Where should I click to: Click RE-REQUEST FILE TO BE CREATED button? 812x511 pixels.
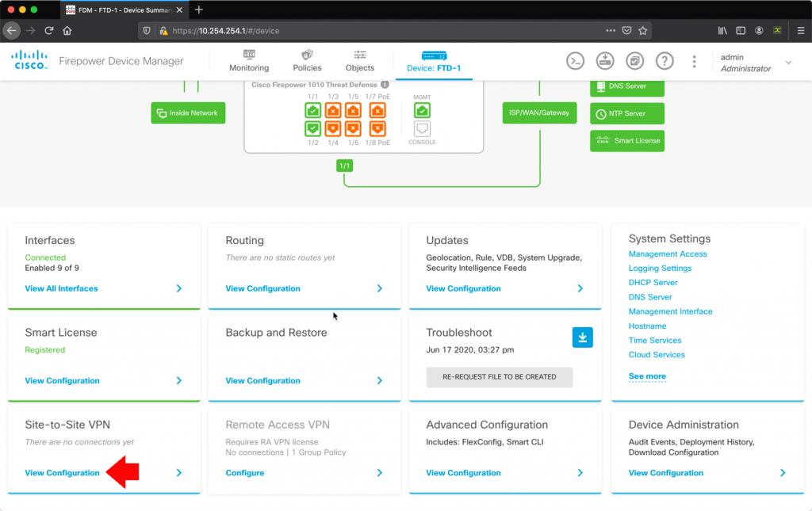click(499, 377)
